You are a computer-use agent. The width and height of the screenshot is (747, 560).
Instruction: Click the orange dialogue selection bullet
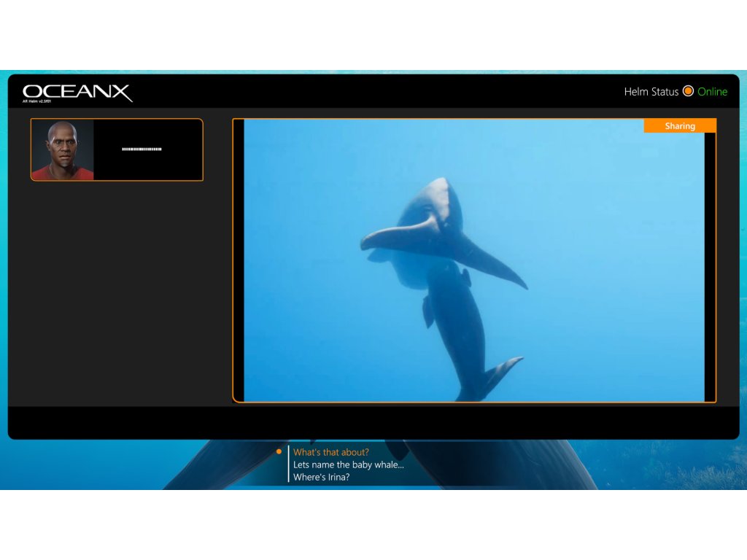[x=279, y=451]
